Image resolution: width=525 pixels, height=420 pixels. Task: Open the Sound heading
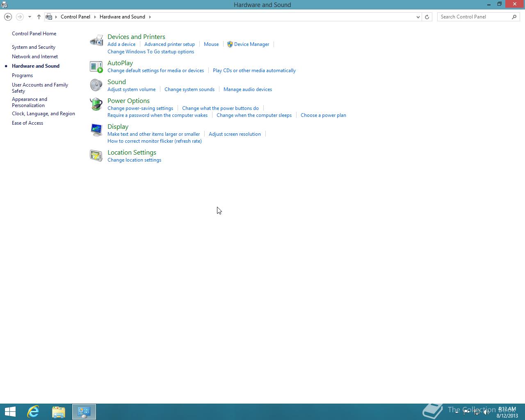pos(116,82)
